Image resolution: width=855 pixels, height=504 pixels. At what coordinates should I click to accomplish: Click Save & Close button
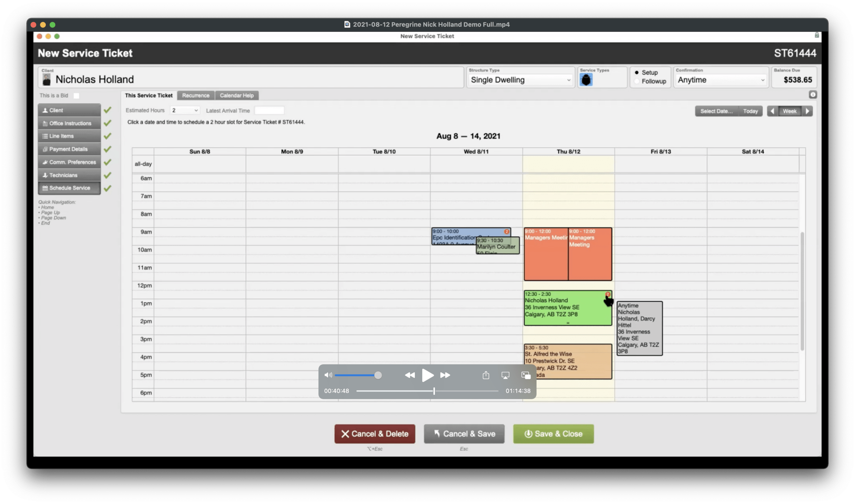point(553,433)
